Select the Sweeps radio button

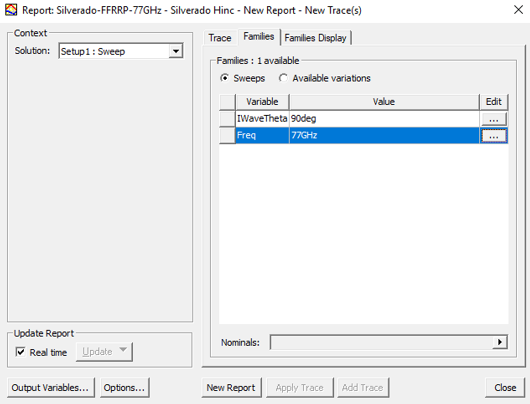point(224,78)
